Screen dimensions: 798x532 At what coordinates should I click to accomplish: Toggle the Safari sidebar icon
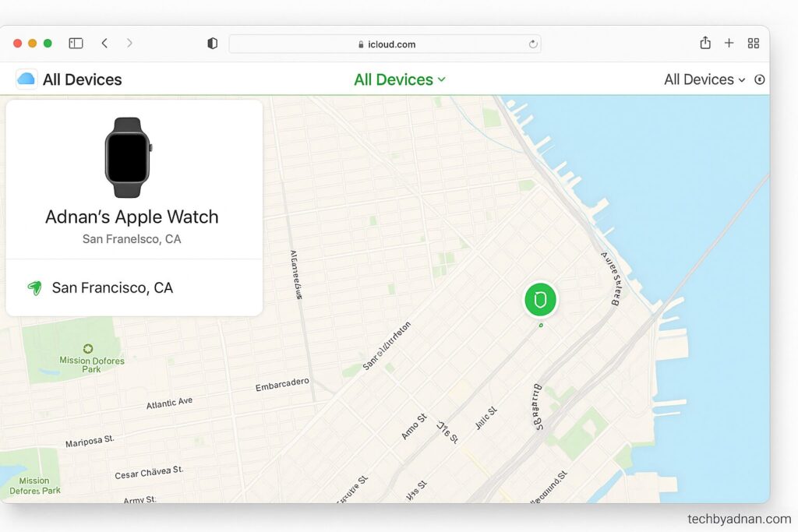tap(76, 44)
